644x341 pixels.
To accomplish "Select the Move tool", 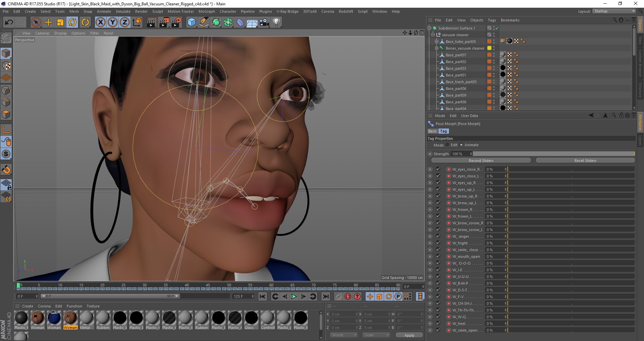I will point(48,22).
